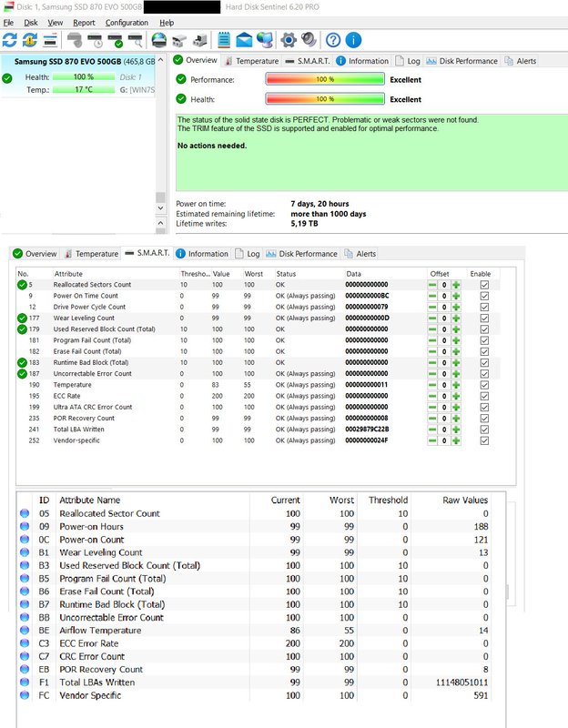568x728 pixels.
Task: Toggle Enable checkbox for Total LBA Written
Action: (484, 430)
